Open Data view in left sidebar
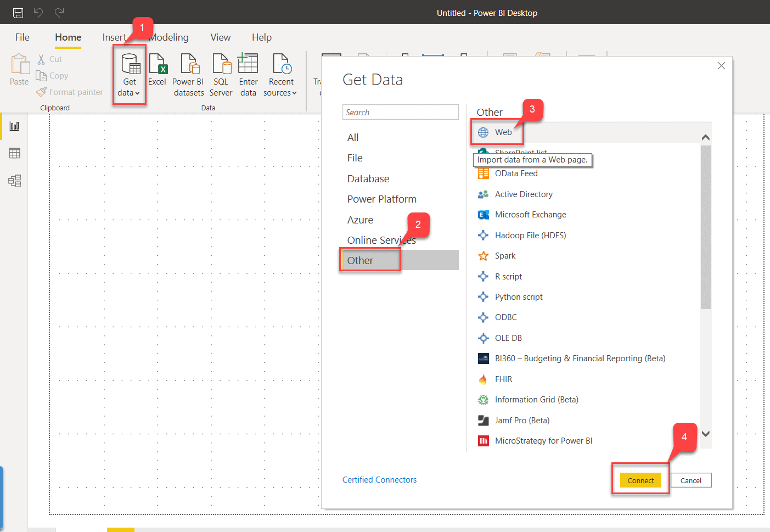770x532 pixels. (15, 153)
